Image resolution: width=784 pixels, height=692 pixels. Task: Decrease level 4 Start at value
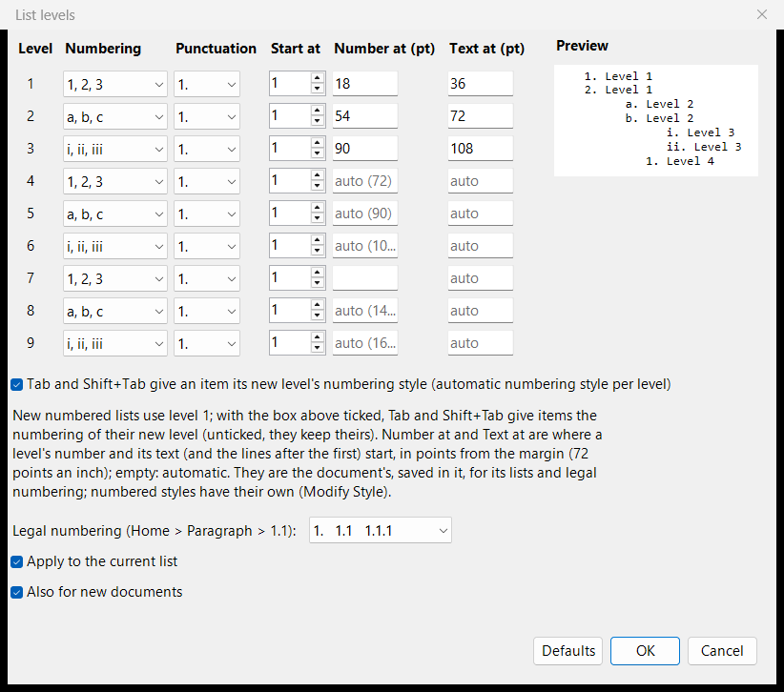pyautogui.click(x=317, y=187)
